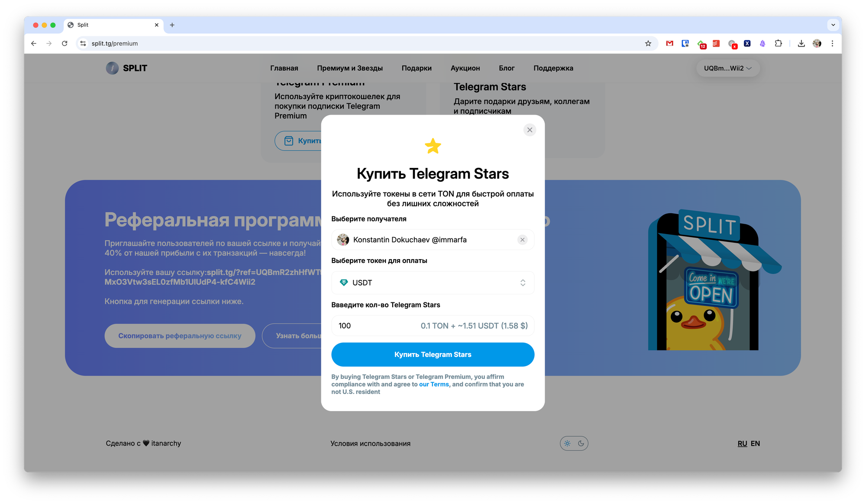This screenshot has width=866, height=504.
Task: Click the SPLIT logo
Action: tap(126, 68)
